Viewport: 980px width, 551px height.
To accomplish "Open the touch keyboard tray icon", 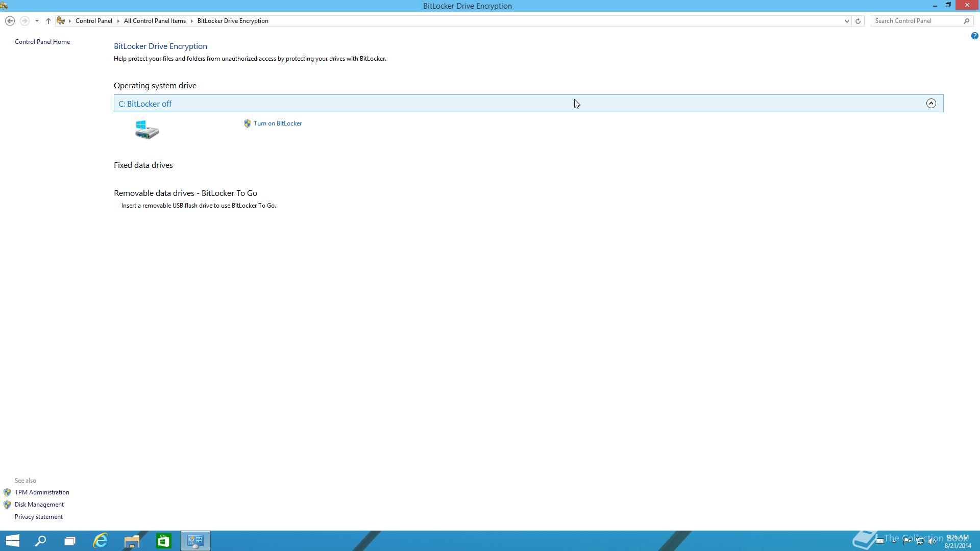I will (880, 541).
